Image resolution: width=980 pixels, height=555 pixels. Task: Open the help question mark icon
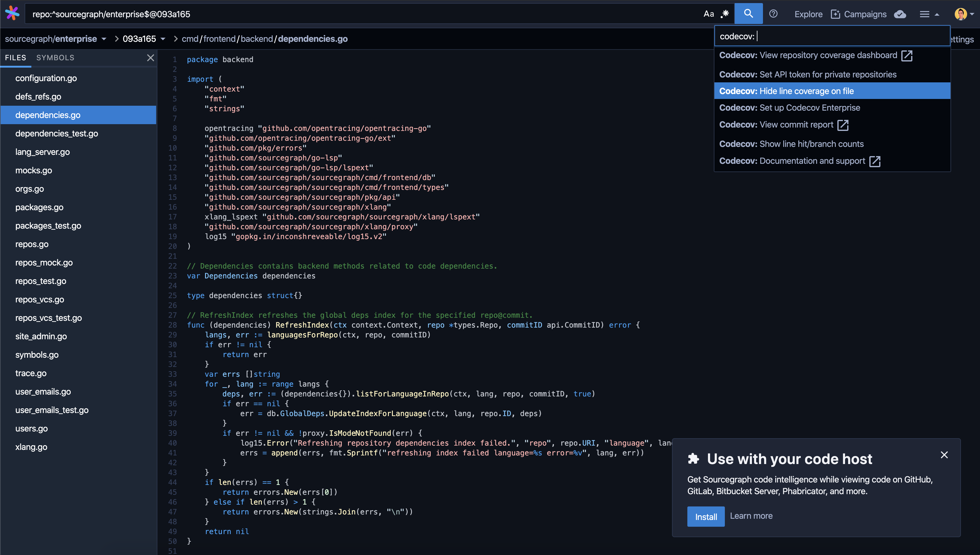click(x=773, y=14)
